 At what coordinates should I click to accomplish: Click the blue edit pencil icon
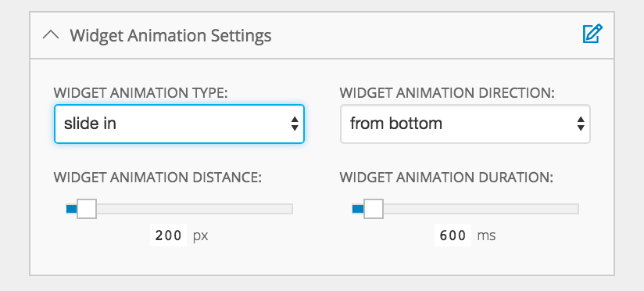pyautogui.click(x=592, y=34)
